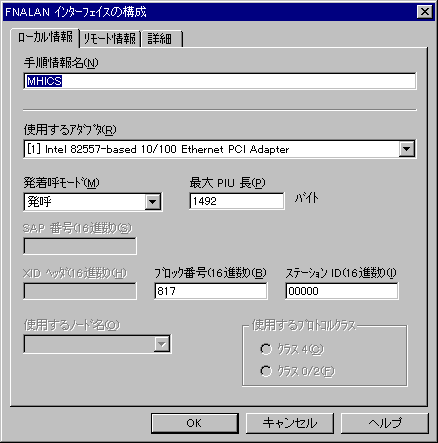Click the ブロック番号 field containing 817
The image size is (438, 443).
pos(211,291)
